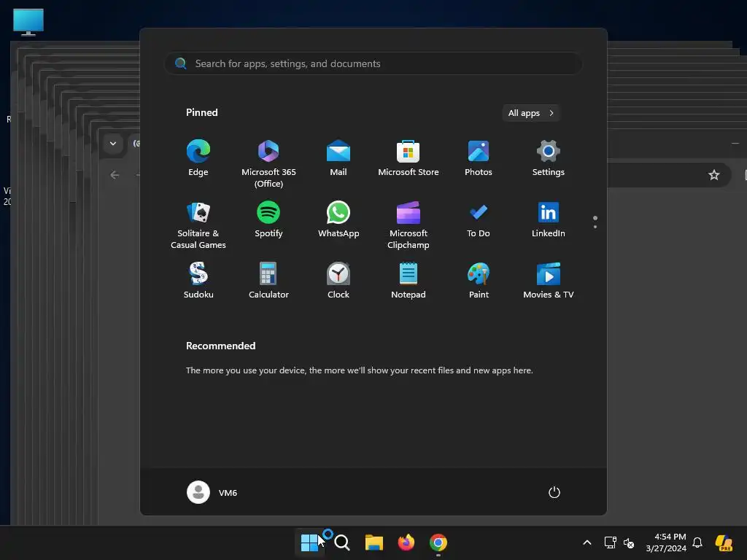Click the tab list dropdown in background browser

coord(113,144)
